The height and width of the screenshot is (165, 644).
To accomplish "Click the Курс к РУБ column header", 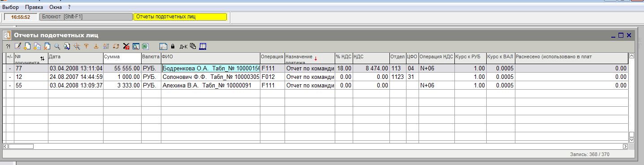I will point(471,58).
